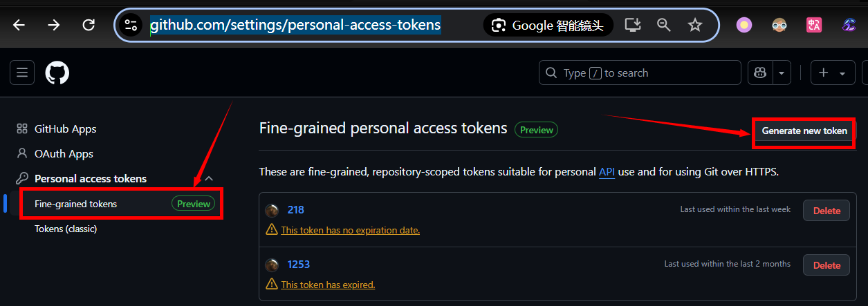
Task: Click the install app icon in the address bar
Action: point(633,26)
